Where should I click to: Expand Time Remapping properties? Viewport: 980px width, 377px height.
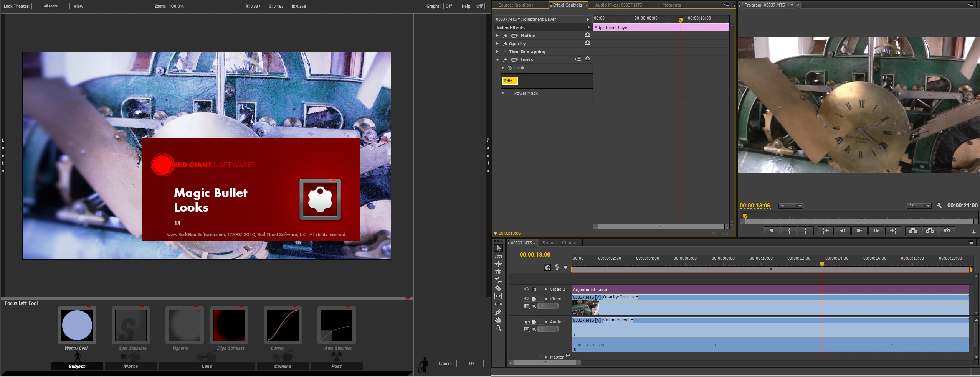point(497,51)
